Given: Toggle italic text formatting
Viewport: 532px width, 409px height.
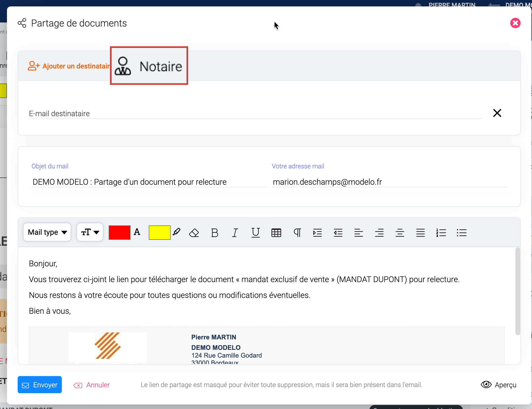Looking at the screenshot, I should (x=235, y=233).
